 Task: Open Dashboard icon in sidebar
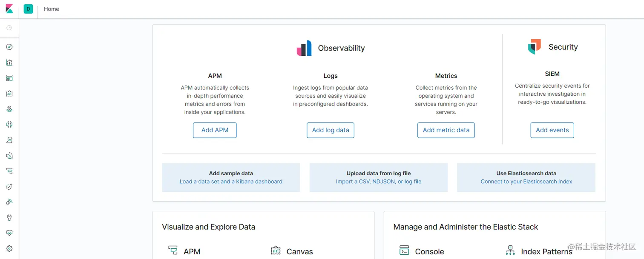9,78
